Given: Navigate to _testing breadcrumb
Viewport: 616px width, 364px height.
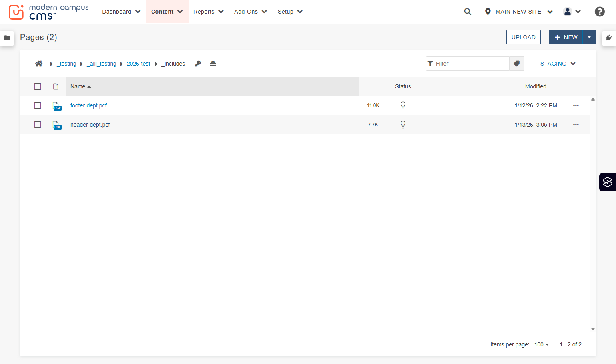Looking at the screenshot, I should coord(66,64).
